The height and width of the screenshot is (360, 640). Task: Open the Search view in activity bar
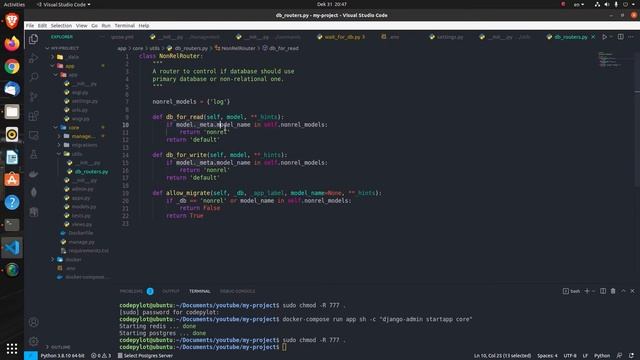click(34, 77)
